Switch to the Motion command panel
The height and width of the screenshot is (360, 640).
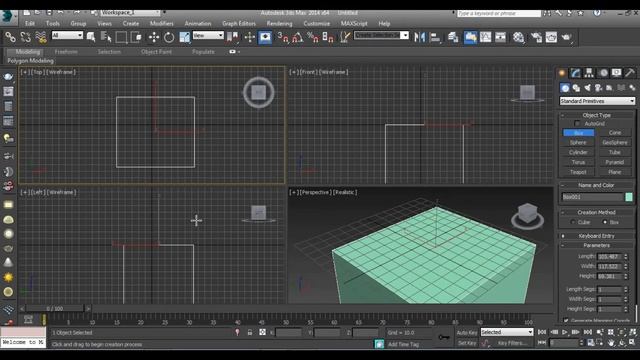click(x=603, y=73)
